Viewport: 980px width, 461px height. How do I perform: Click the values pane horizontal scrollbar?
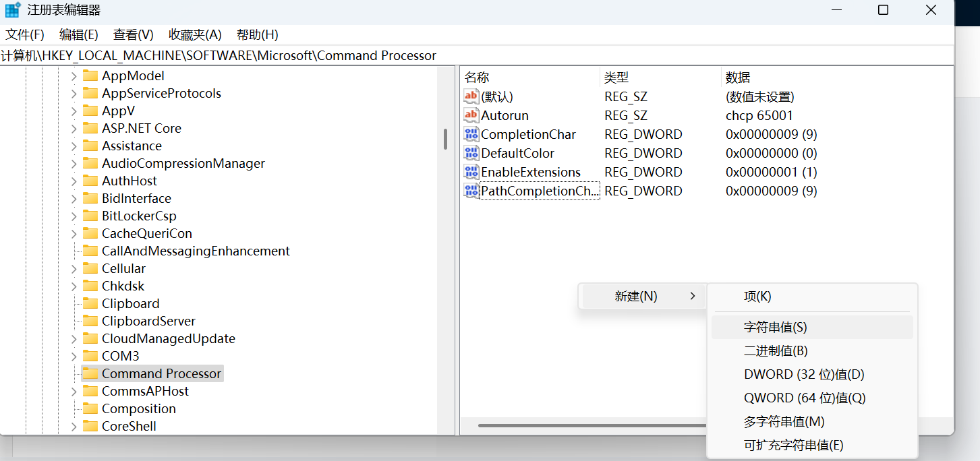(592, 425)
